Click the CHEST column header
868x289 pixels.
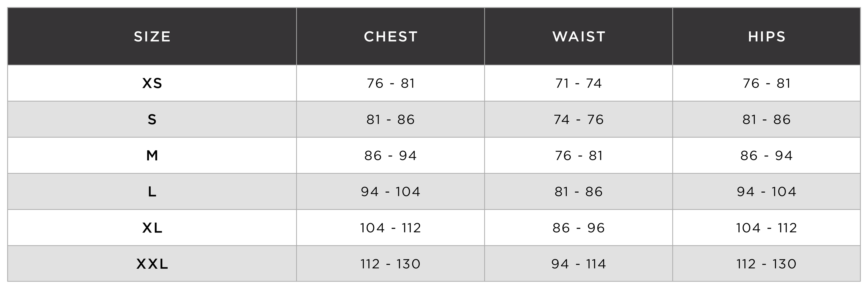(390, 37)
